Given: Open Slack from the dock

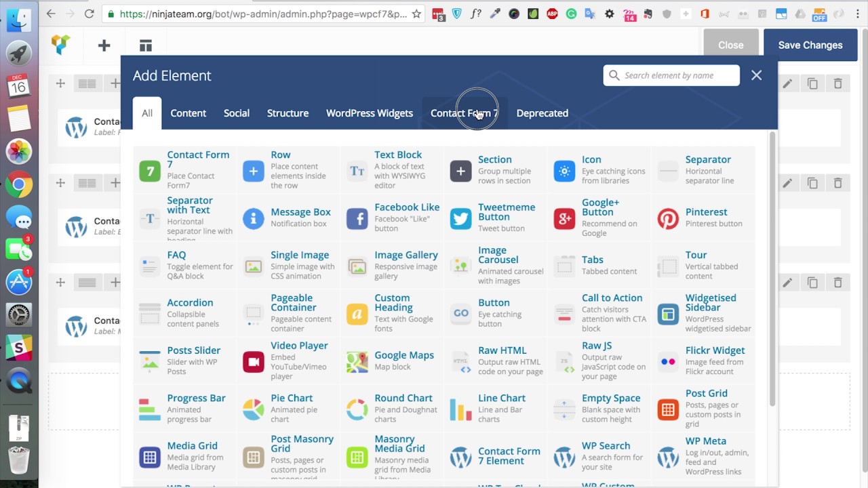Looking at the screenshot, I should click(x=19, y=348).
